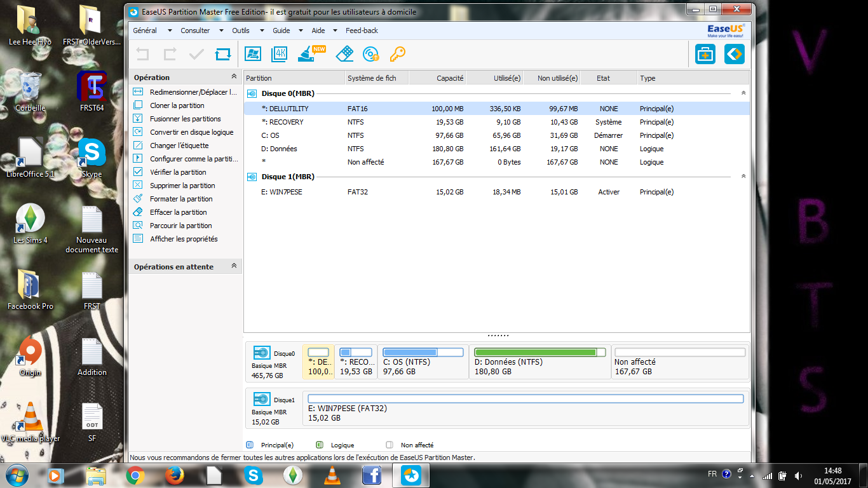Open dropdown arrow beside Consulter
The image size is (868, 488).
(x=221, y=30)
